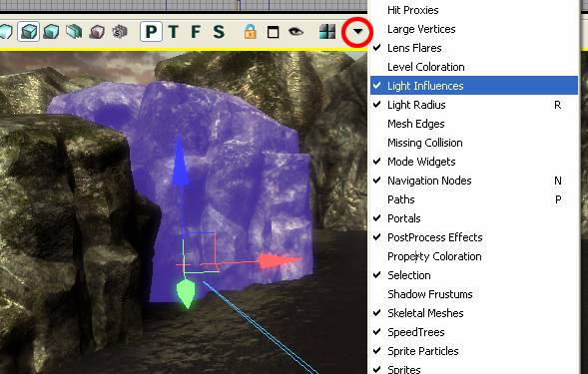Click the maximize viewport square icon
This screenshot has width=588, height=374.
(273, 32)
